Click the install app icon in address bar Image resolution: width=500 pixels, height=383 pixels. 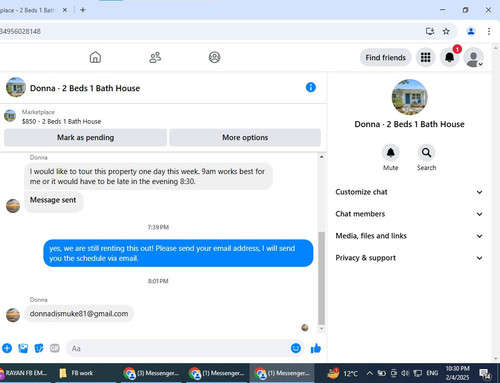(430, 31)
